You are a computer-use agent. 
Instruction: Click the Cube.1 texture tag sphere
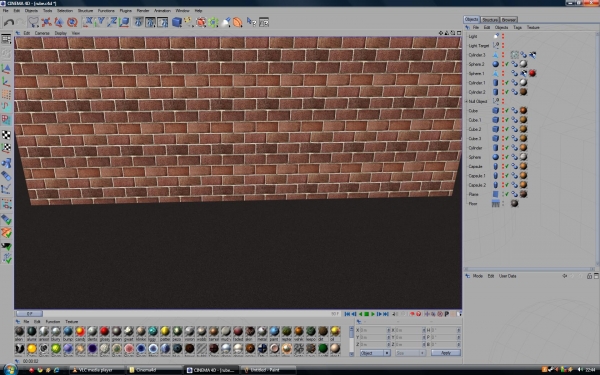(523, 120)
